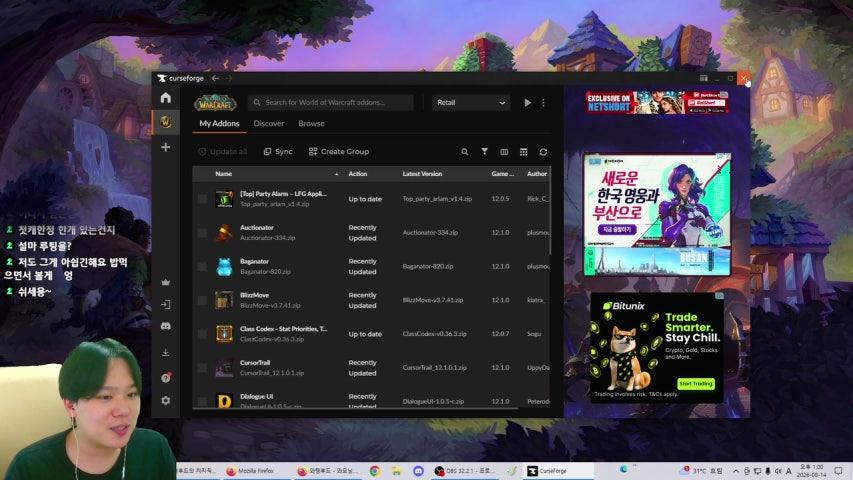Screen dimensions: 853x480
Task: Select BlizzMove-v3.7.41.zip latest version cell
Action: (x=432, y=300)
